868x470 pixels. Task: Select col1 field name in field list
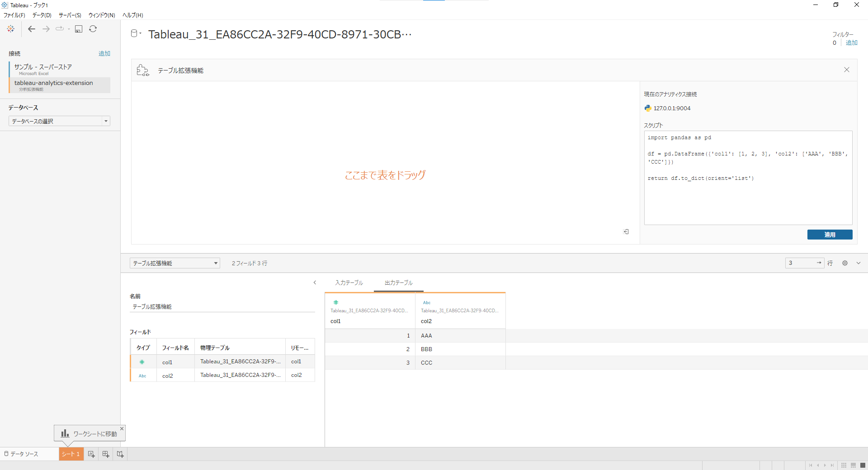(167, 362)
